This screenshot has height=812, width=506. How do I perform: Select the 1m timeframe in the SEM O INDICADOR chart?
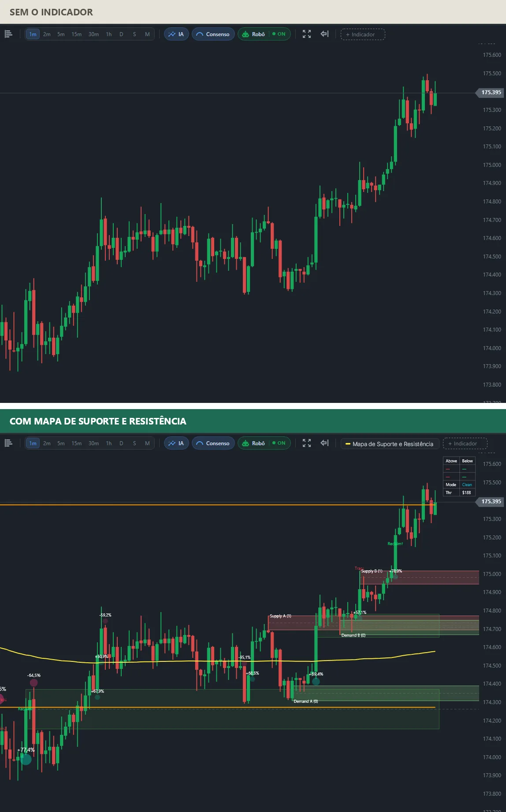33,34
